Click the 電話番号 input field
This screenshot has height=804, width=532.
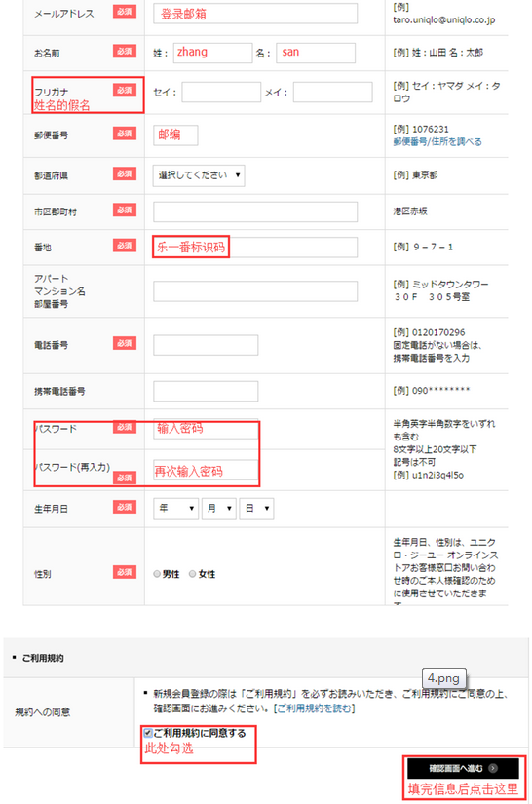[206, 345]
